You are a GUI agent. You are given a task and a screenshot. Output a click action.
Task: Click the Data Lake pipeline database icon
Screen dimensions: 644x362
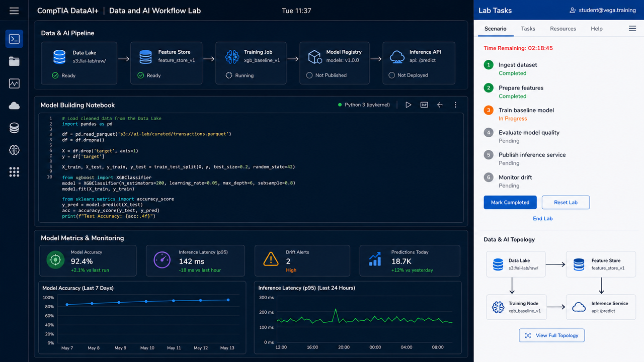coord(59,57)
